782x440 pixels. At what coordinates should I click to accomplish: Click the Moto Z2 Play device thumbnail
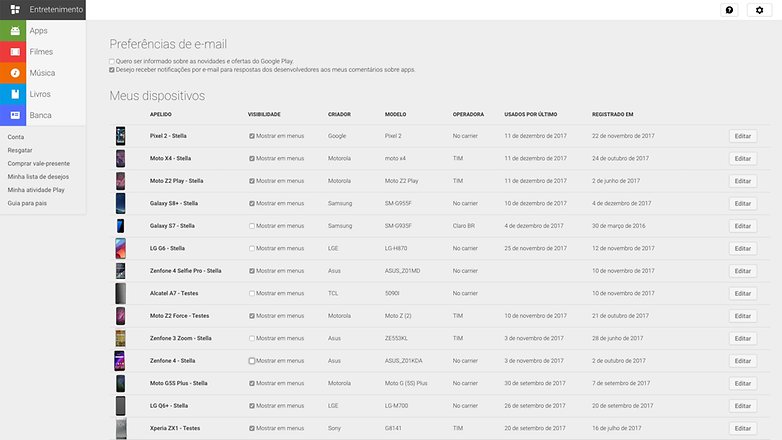pyautogui.click(x=120, y=181)
